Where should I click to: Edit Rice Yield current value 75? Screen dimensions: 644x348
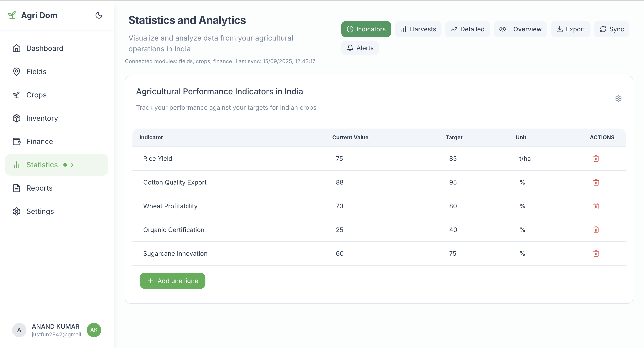click(x=339, y=159)
